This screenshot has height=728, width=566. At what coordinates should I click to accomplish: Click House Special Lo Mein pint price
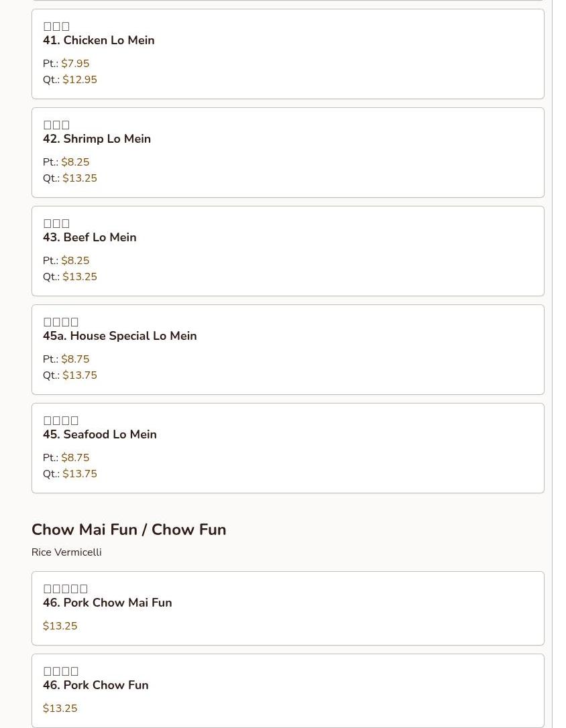pos(75,359)
